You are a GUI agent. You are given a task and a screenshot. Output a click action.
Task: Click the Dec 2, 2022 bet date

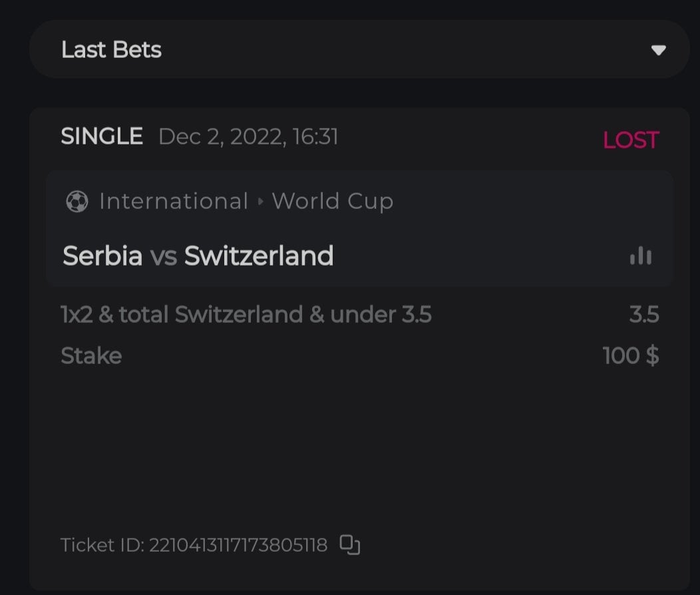[x=248, y=137]
